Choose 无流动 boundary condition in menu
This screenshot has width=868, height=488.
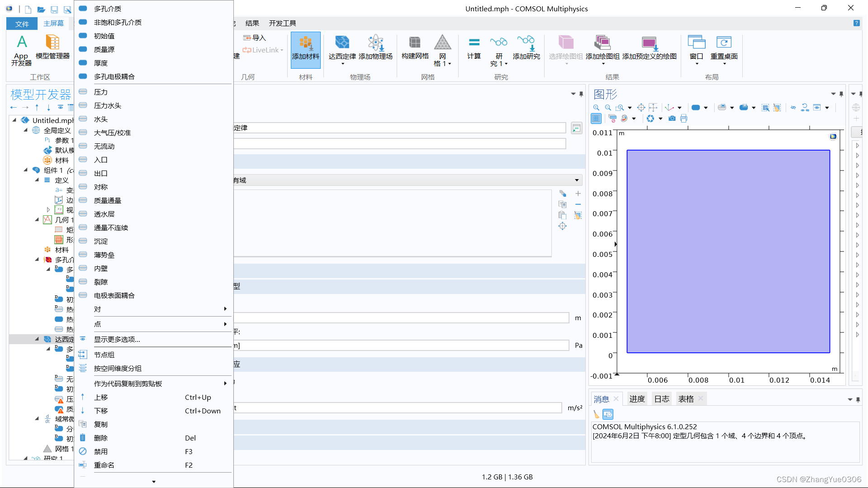(154, 146)
